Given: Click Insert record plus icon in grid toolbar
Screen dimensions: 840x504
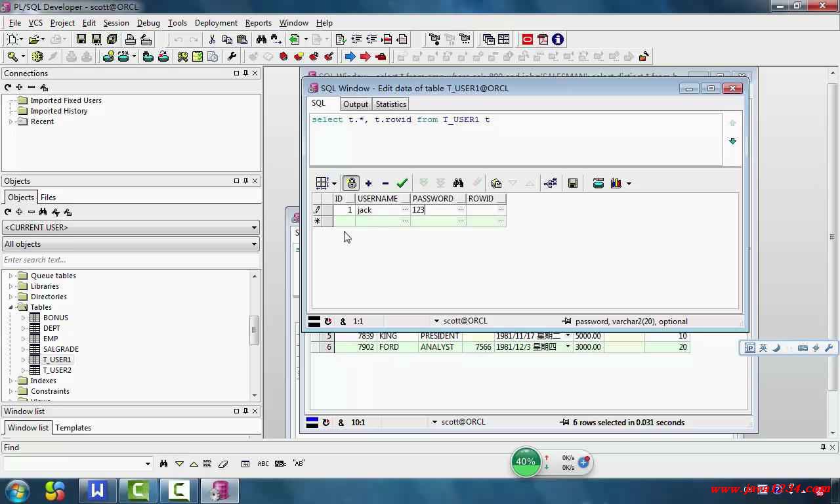Looking at the screenshot, I should (x=368, y=183).
